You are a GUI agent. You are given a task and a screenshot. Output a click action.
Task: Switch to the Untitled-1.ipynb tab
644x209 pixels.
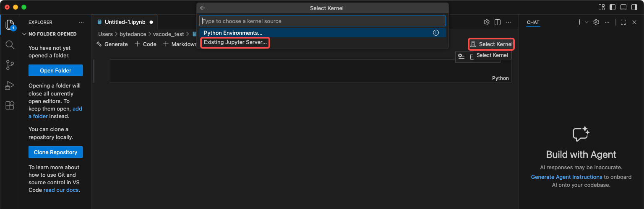(x=125, y=22)
